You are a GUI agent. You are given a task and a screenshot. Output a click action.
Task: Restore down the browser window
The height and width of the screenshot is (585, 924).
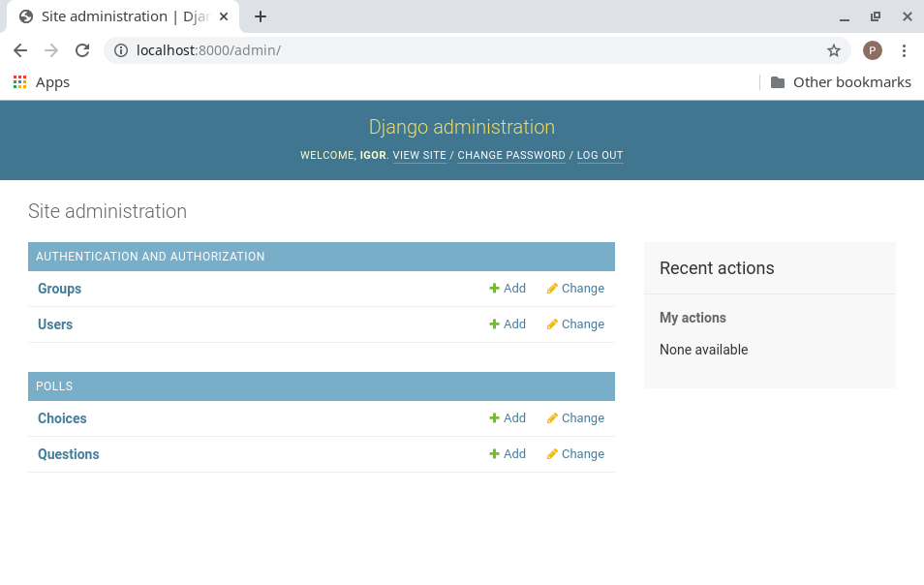876,17
